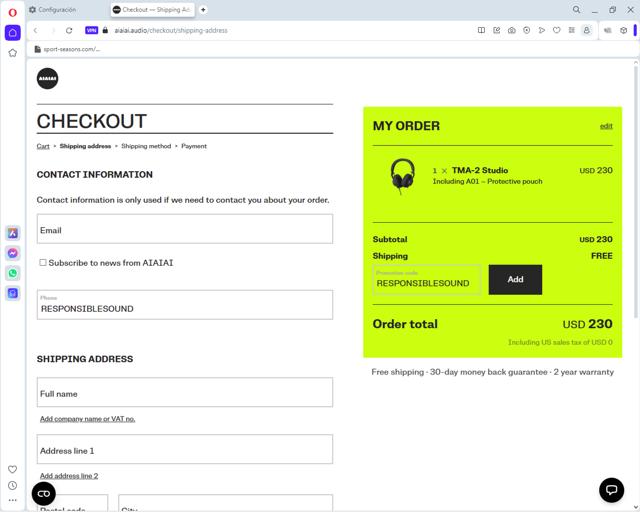The image size is (640, 512).
Task: Click the Payment breadcrumb step
Action: (x=194, y=146)
